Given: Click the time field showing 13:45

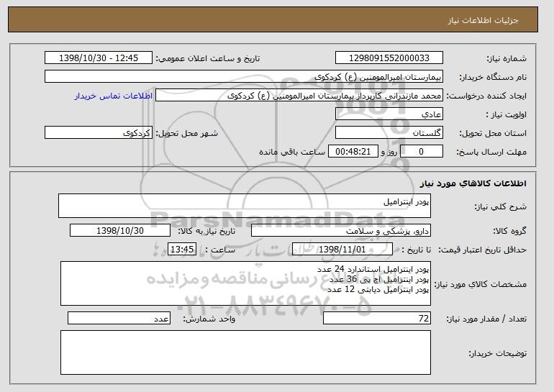Looking at the screenshot, I should [182, 250].
